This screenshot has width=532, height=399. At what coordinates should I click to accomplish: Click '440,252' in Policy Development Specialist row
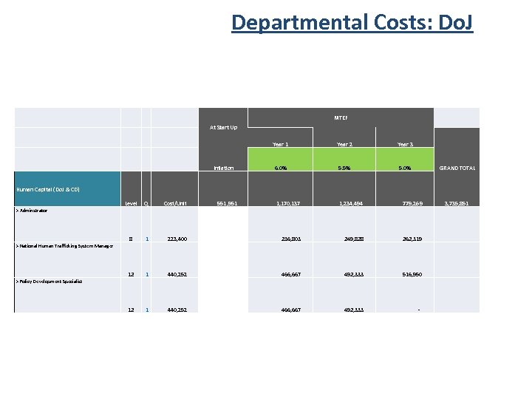177,310
